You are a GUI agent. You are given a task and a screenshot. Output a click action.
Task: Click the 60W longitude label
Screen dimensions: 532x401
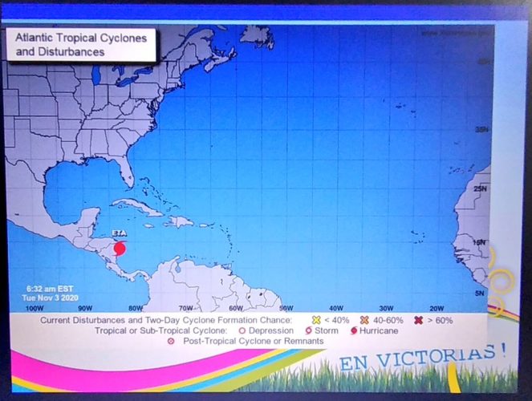click(235, 308)
